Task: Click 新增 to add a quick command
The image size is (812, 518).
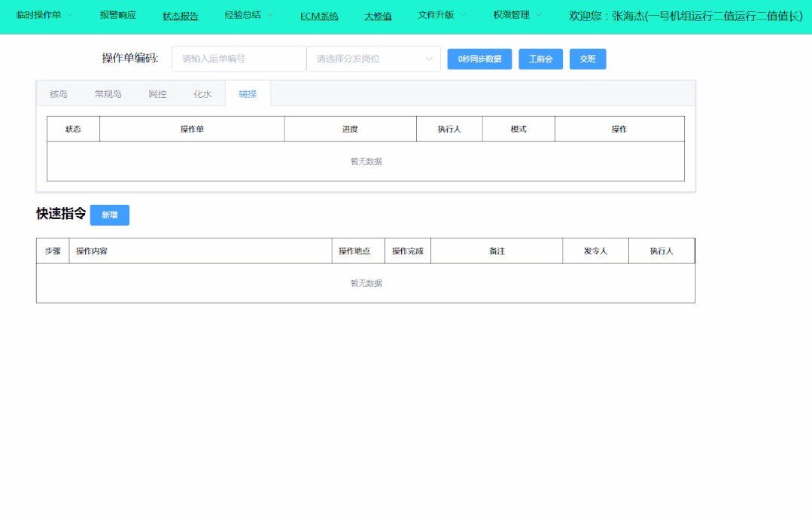Action: point(110,215)
